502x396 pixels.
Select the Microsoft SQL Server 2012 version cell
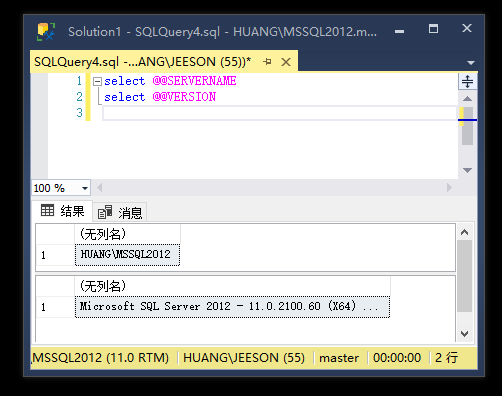[232, 307]
